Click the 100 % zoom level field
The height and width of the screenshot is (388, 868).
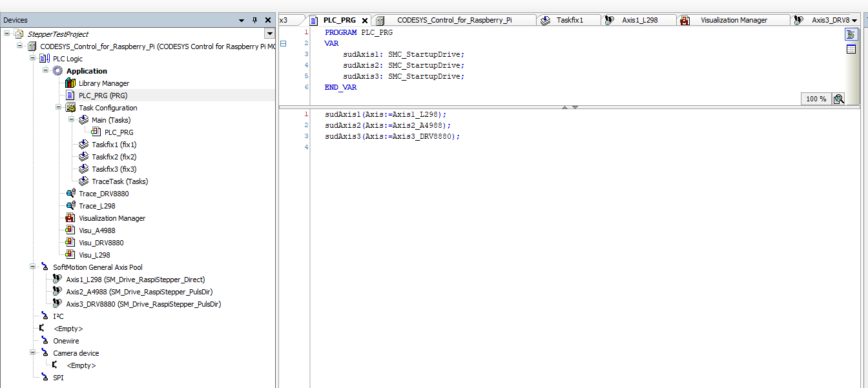click(x=816, y=99)
